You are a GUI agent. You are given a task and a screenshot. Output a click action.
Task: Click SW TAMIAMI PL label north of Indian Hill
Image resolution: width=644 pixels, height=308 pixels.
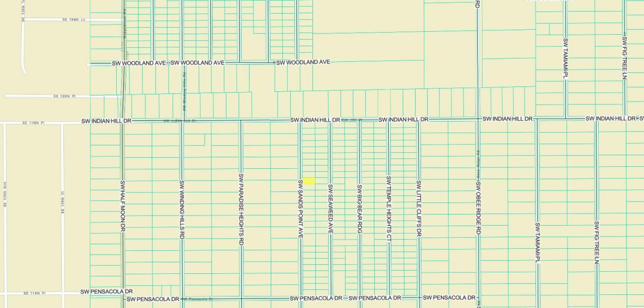coord(566,58)
